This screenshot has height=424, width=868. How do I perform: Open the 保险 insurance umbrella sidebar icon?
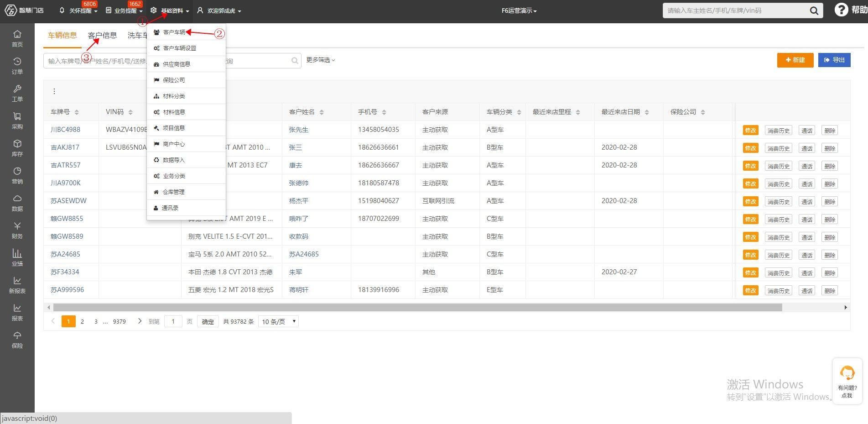(17, 340)
